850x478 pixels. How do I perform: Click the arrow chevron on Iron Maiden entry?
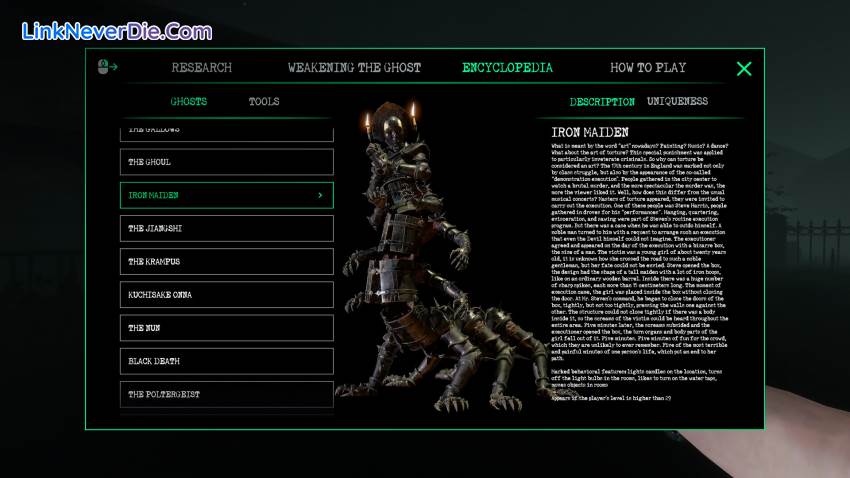click(320, 195)
